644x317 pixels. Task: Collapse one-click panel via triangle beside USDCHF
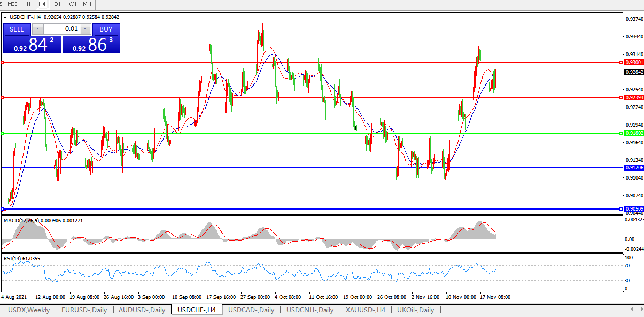[5, 17]
